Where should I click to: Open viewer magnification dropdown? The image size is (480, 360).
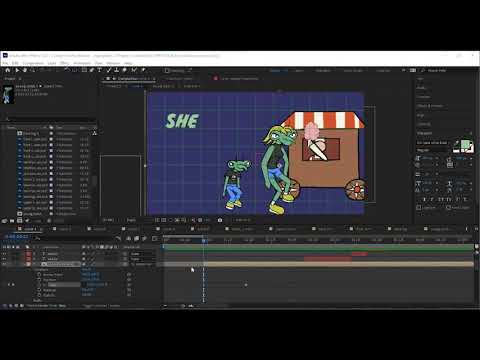pos(109,220)
